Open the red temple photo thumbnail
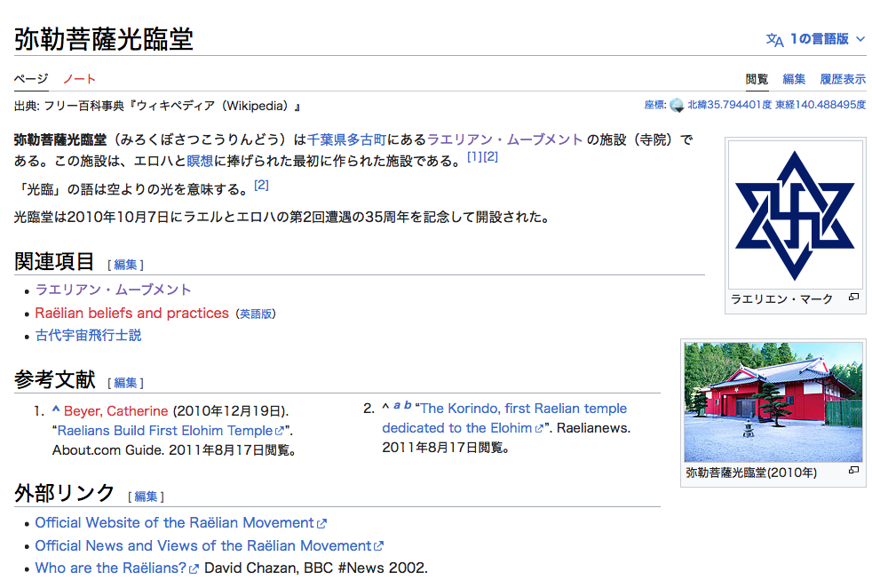The image size is (872, 588). [x=773, y=401]
